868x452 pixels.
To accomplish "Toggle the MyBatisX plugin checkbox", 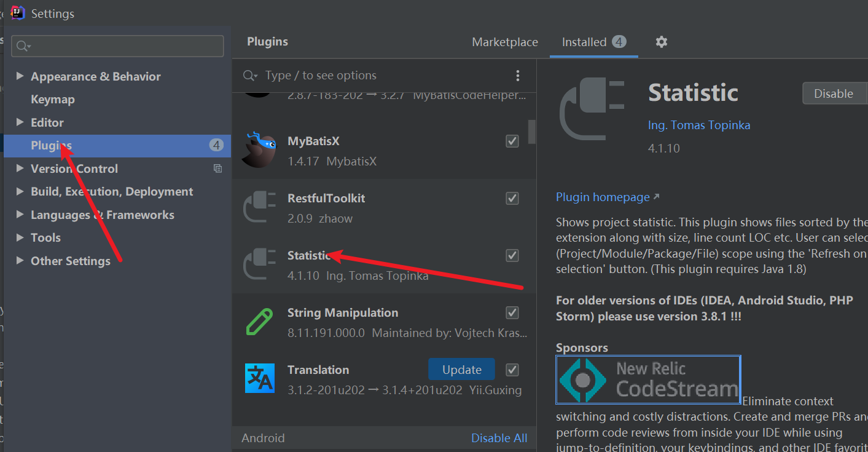I will [x=512, y=141].
